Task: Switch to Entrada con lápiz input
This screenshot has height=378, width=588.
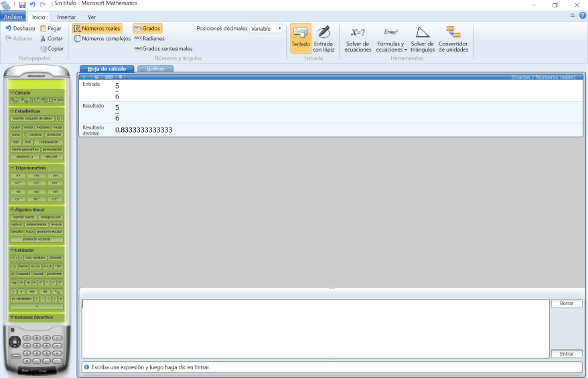Action: pos(323,38)
